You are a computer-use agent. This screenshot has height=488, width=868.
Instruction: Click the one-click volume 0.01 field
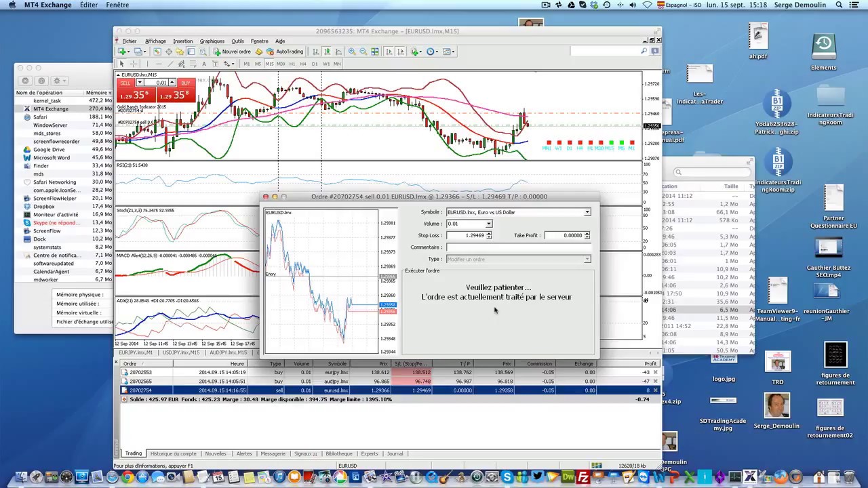tap(155, 83)
